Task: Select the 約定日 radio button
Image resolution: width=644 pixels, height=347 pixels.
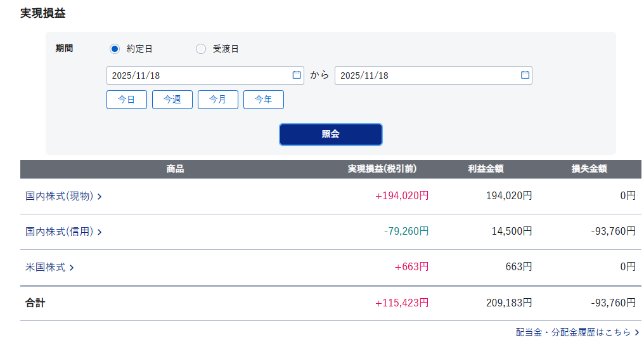Action: pyautogui.click(x=115, y=49)
